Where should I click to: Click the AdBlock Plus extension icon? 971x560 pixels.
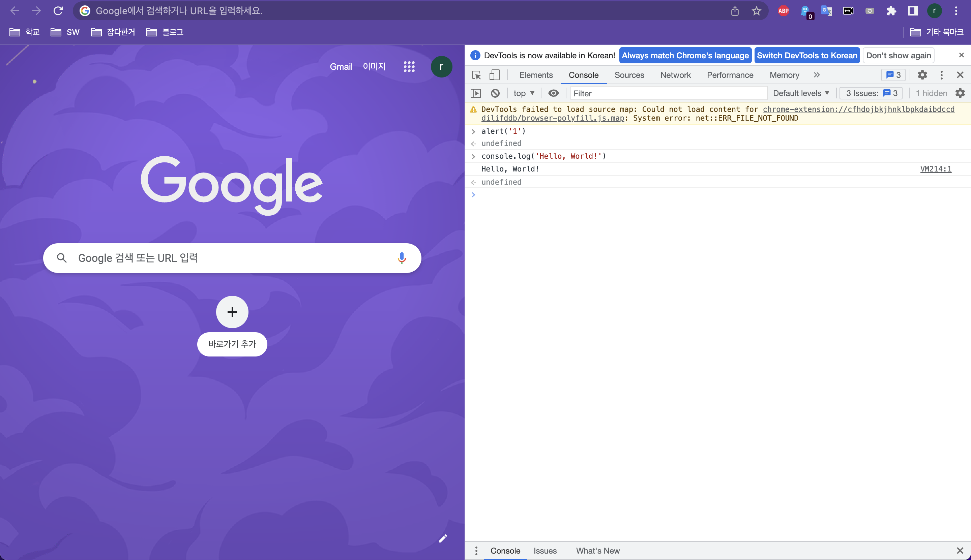pyautogui.click(x=783, y=11)
